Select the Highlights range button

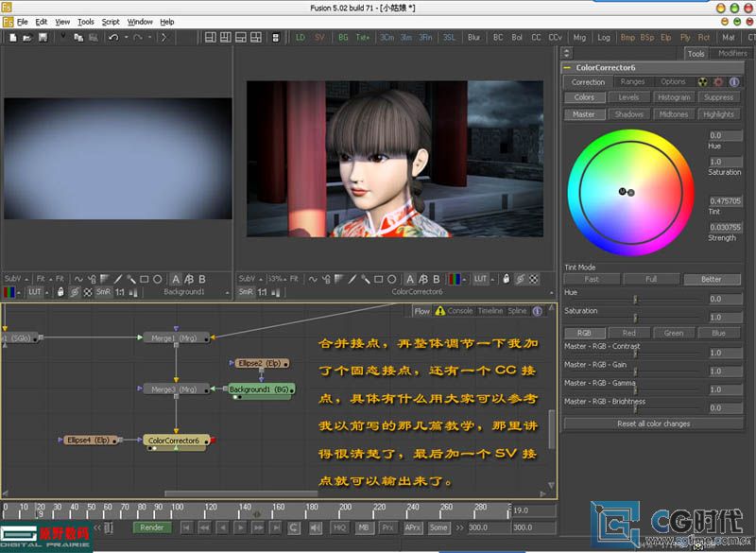coord(718,114)
